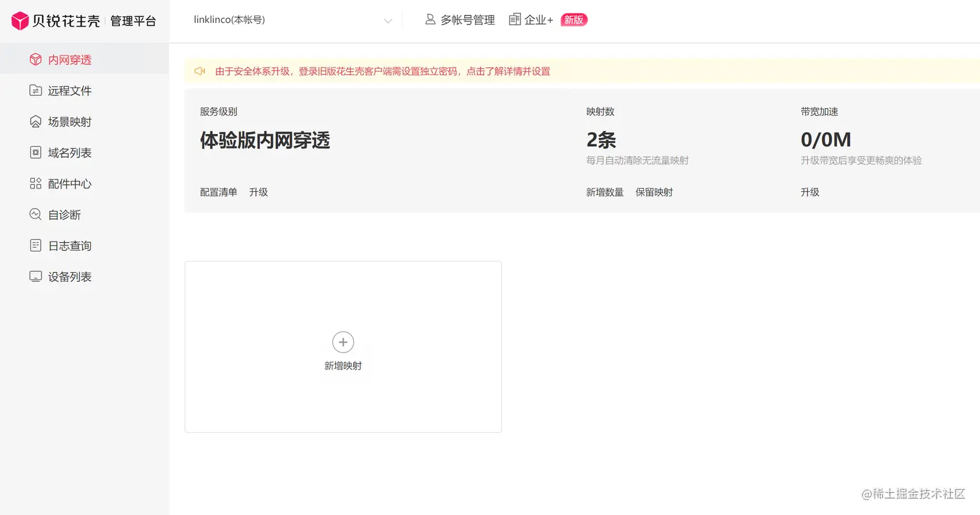
Task: Select 自诊断 in the sidebar
Action: (x=84, y=214)
